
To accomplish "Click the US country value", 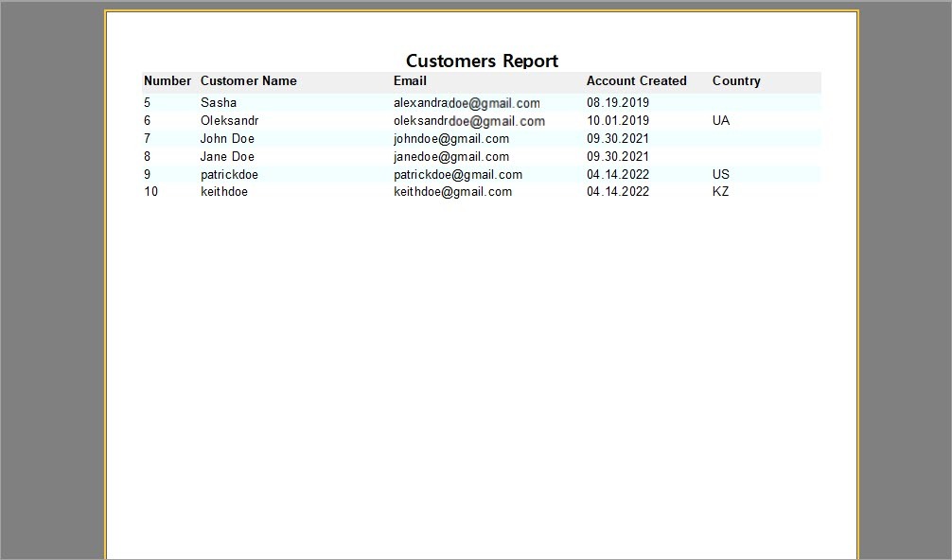I will click(721, 174).
